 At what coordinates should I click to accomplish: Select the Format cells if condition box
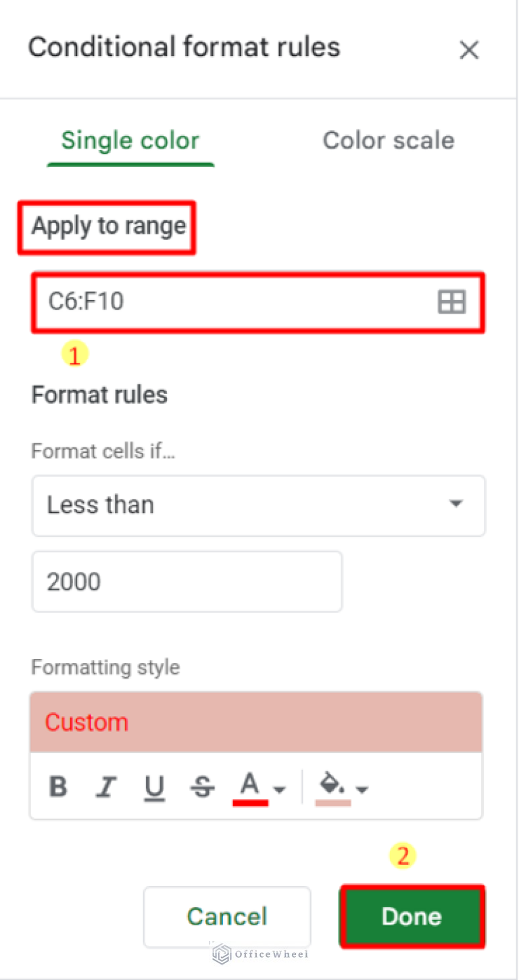pyautogui.click(x=259, y=505)
